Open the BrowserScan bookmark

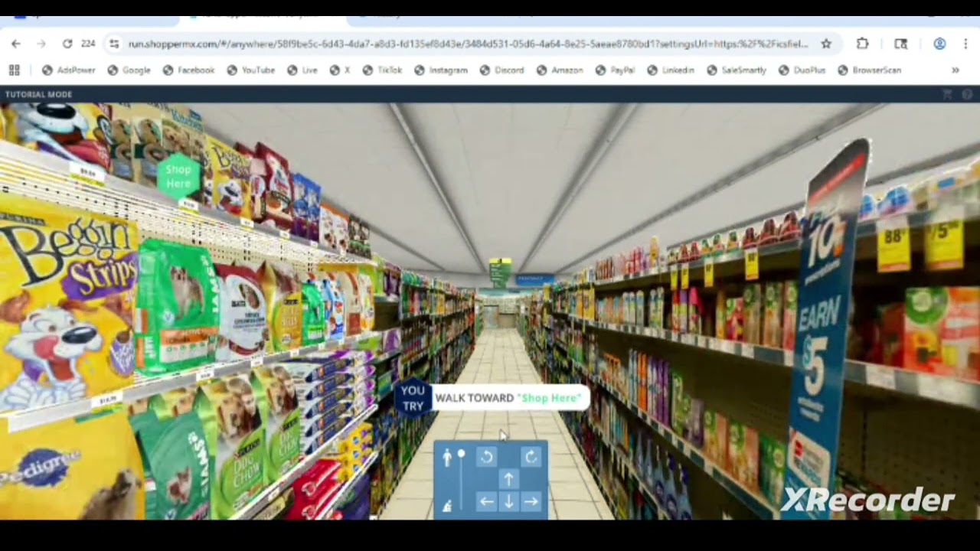point(870,70)
